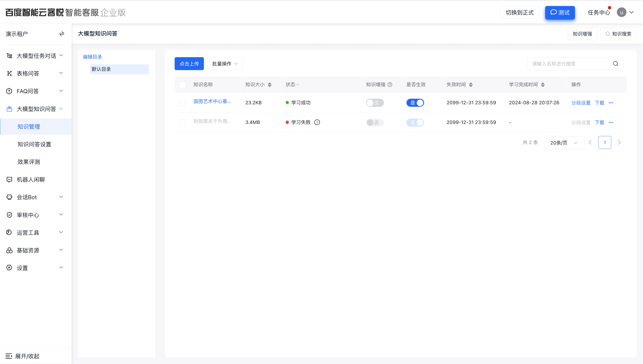Click the name search input field
This screenshot has width=643, height=364.
[575, 64]
